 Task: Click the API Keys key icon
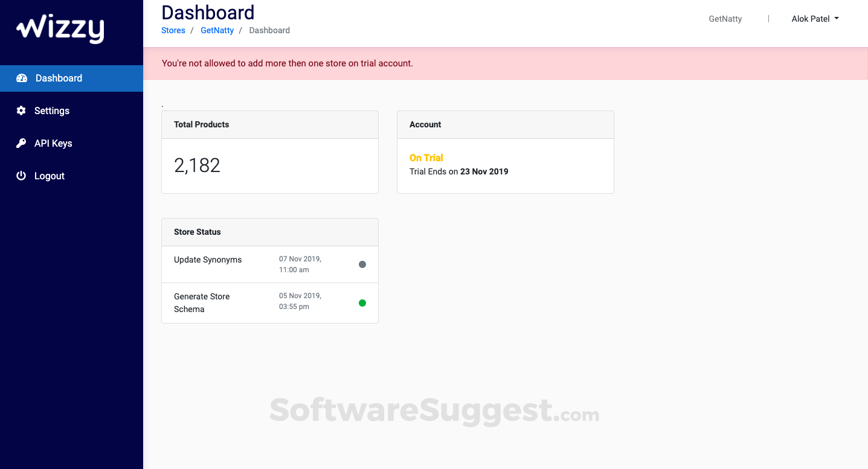pyautogui.click(x=21, y=143)
